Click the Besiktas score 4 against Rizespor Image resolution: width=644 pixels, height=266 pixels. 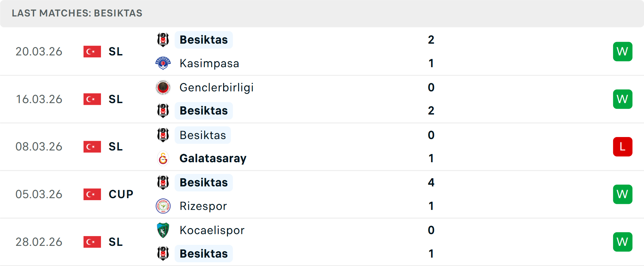tap(431, 182)
